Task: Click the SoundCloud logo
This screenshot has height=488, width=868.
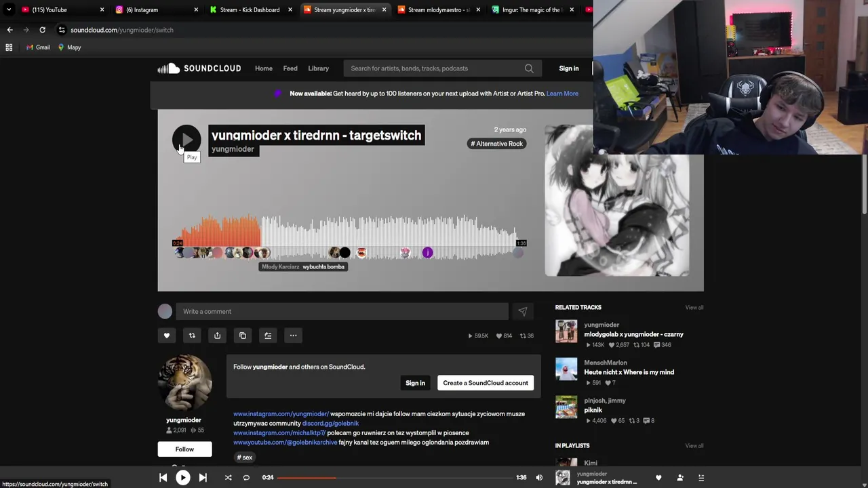Action: [x=199, y=68]
